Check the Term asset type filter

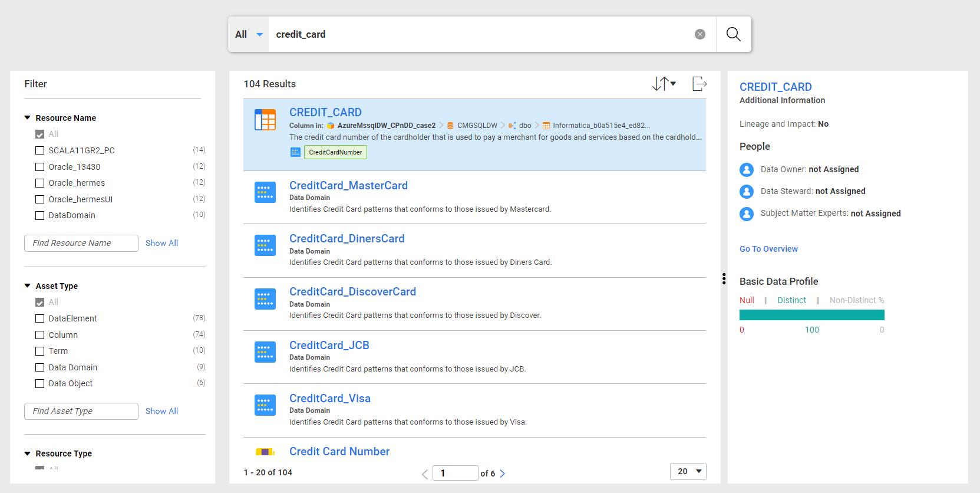tap(40, 351)
